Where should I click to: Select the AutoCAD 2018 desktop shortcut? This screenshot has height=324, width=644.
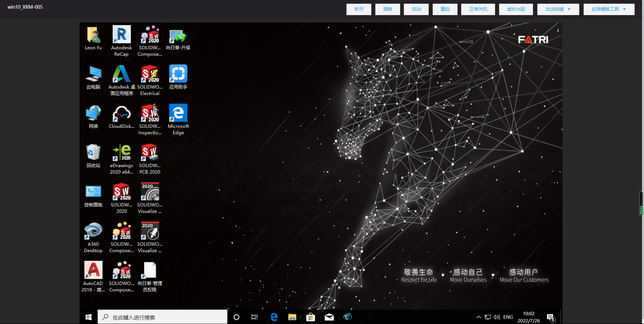(x=93, y=277)
